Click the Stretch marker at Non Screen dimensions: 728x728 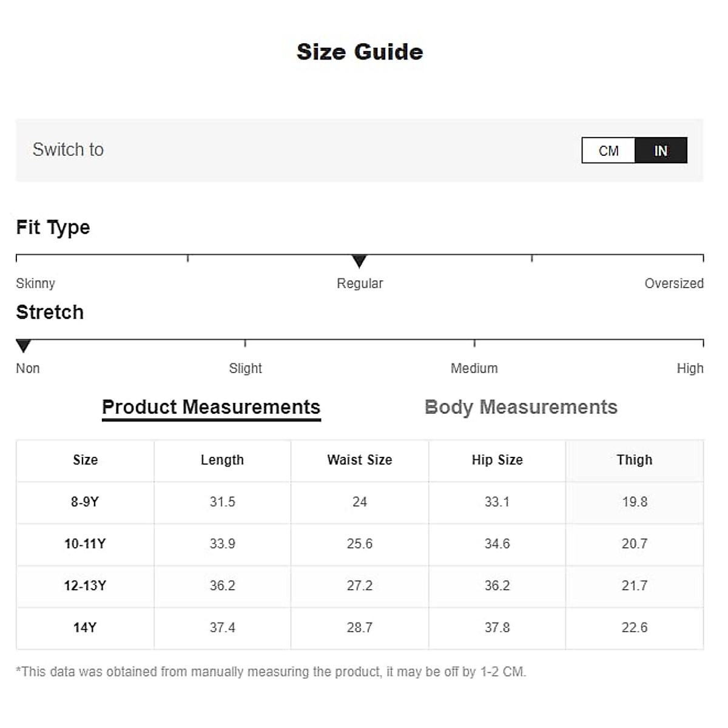coord(23,346)
